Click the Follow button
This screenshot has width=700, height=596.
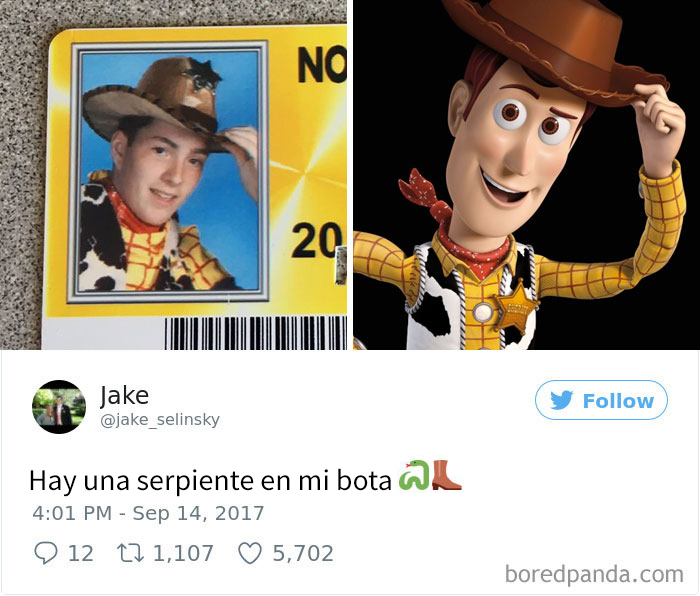(601, 400)
